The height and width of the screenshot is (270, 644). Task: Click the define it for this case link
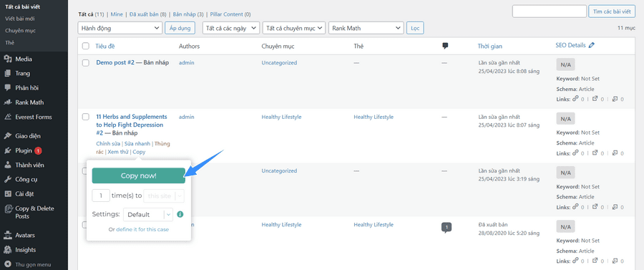click(x=142, y=230)
